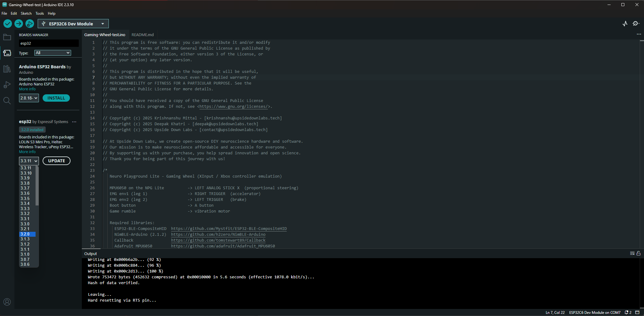Click UPDATE for esp32 package

click(x=56, y=161)
